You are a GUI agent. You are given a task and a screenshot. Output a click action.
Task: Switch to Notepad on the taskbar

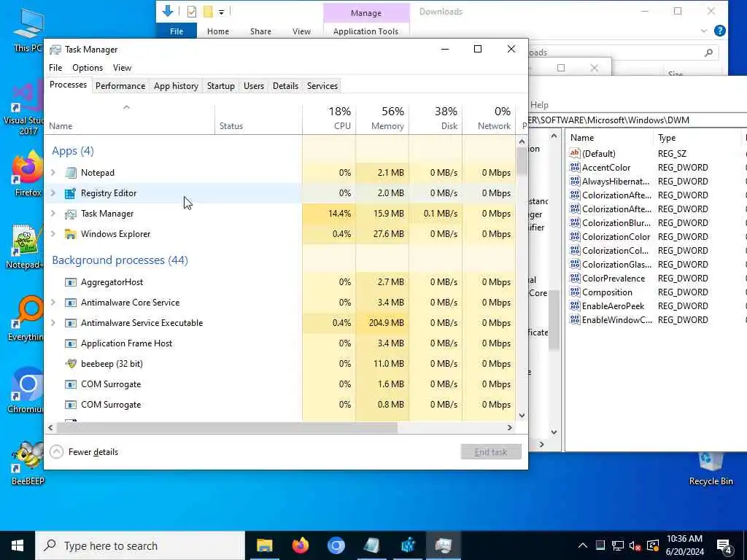371,545
